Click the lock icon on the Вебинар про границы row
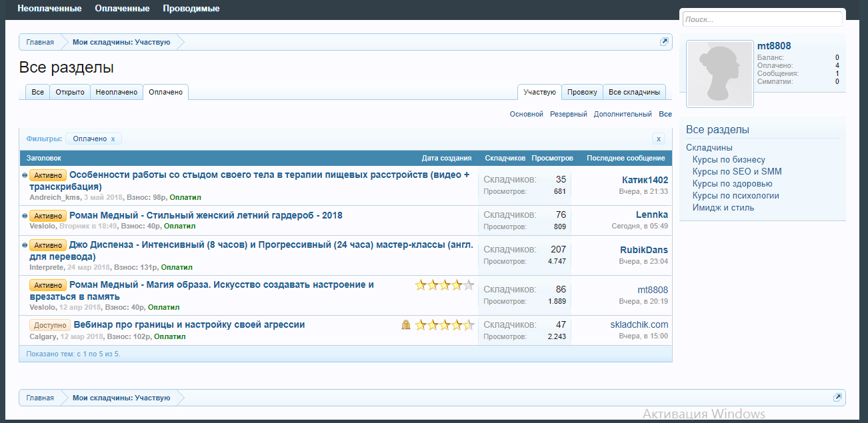This screenshot has width=868, height=423. [406, 325]
